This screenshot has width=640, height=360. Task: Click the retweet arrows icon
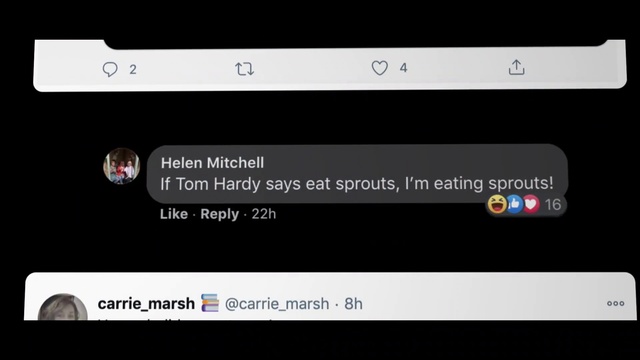[x=245, y=69]
